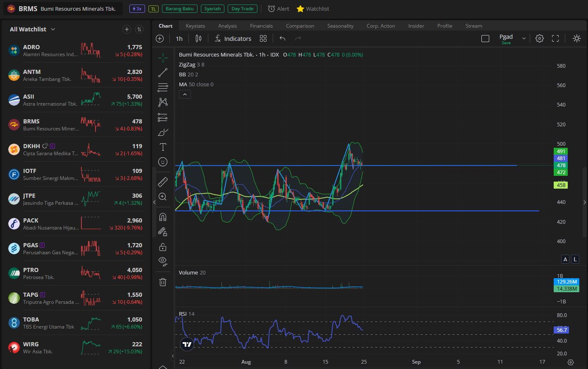Viewport: 588px width, 369px height.
Task: Change the 1h timeframe interval
Action: tap(179, 38)
